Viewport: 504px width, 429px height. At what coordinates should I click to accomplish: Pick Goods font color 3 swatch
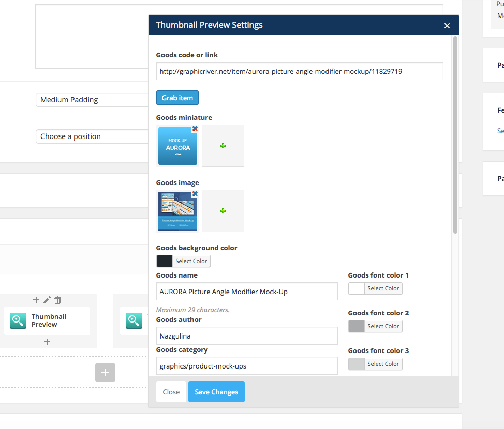coord(357,364)
